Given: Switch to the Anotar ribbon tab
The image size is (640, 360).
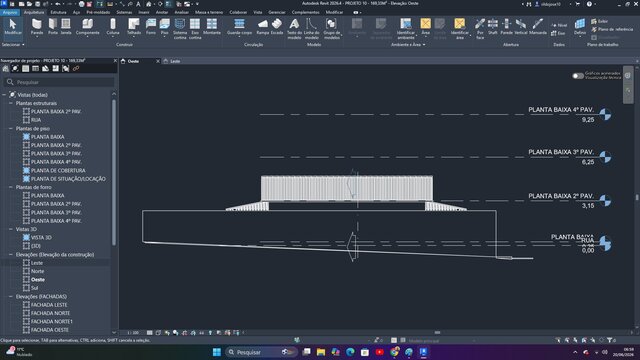Looking at the screenshot, I should tap(162, 12).
